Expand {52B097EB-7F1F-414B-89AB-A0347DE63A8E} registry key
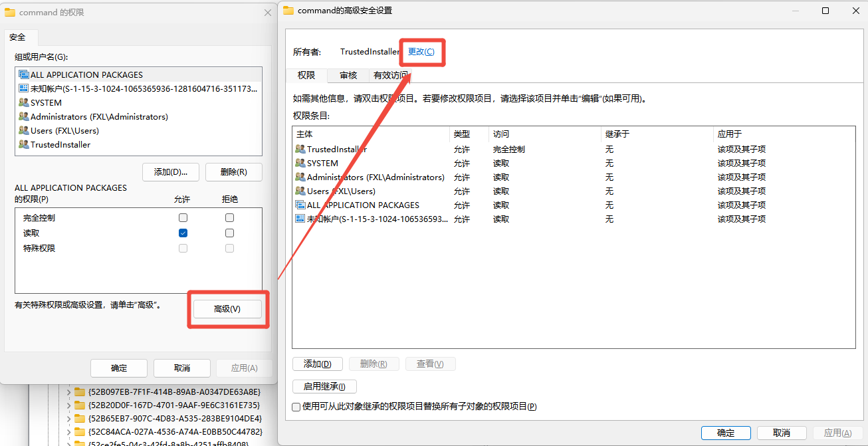Image resolution: width=868 pixels, height=446 pixels. pyautogui.click(x=68, y=391)
